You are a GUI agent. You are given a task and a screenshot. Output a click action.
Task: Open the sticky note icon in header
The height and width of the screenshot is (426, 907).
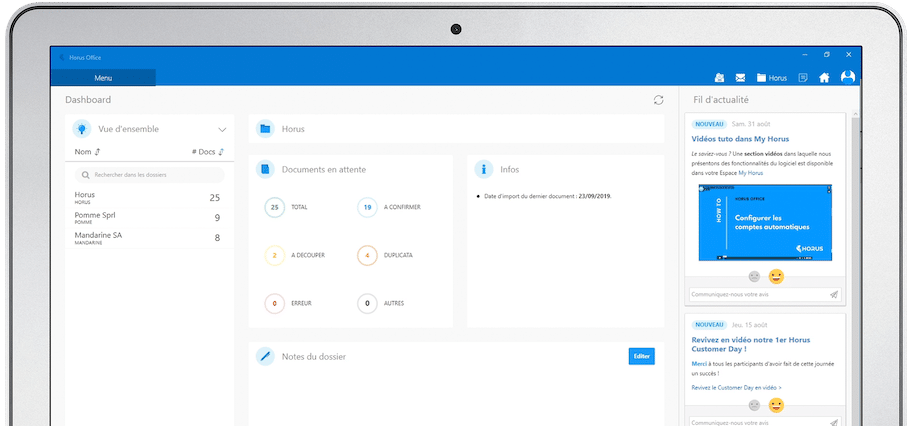click(802, 78)
